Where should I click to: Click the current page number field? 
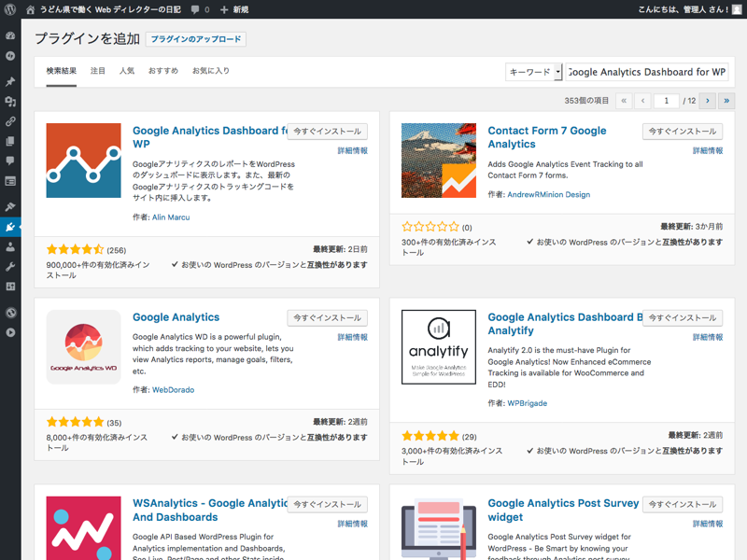tap(667, 101)
